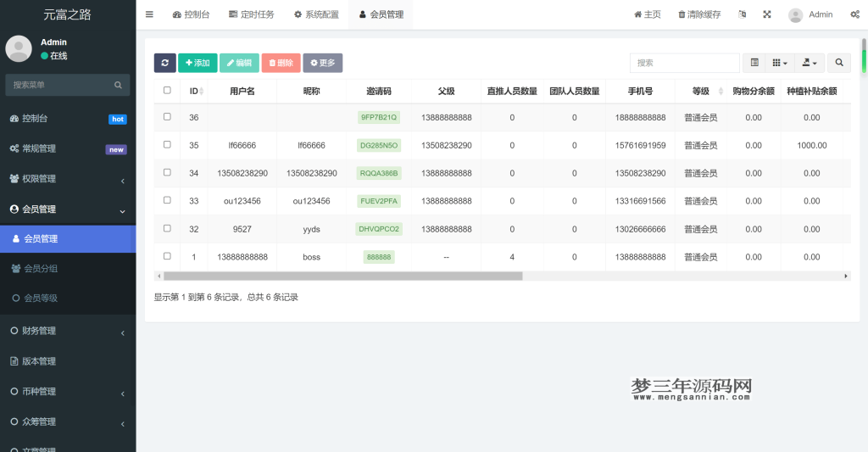
Task: Click the scrollbar right arrow under table
Action: 846,276
